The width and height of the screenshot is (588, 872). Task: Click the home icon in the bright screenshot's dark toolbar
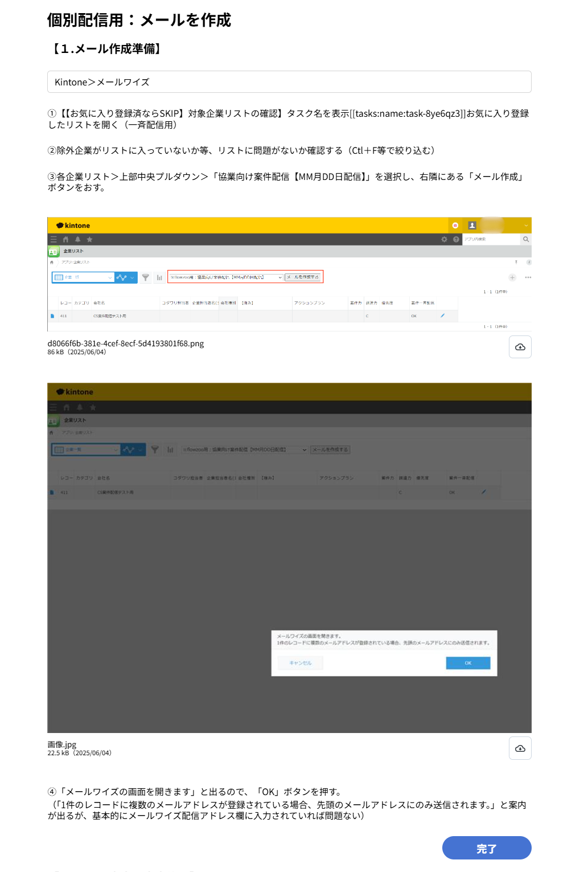click(65, 240)
